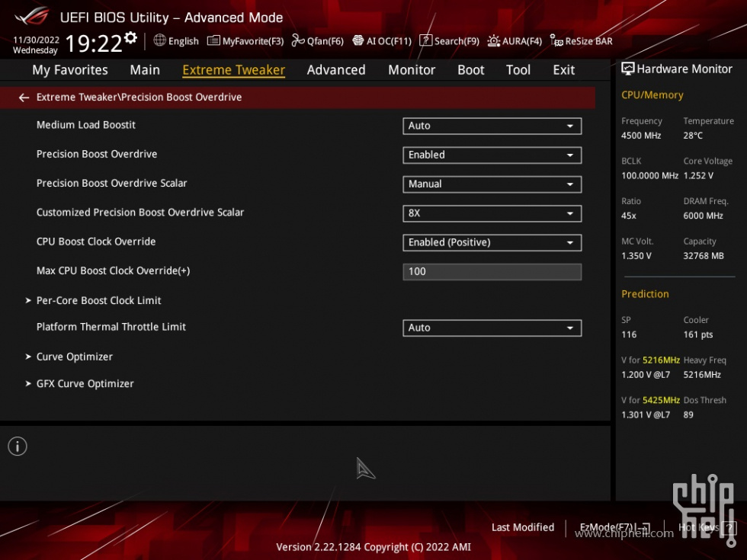Select Extreme Tweaker tab
Image resolution: width=747 pixels, height=560 pixels.
233,70
